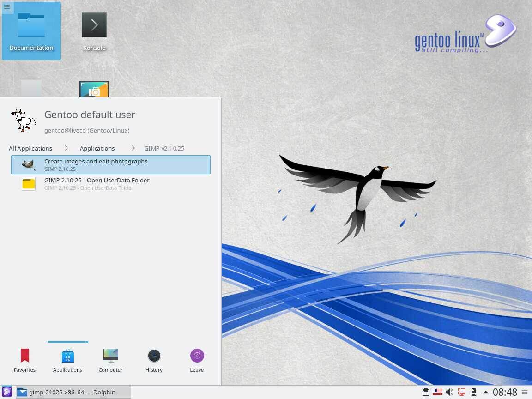Click the yellow UserData folder icon
The width and height of the screenshot is (532, 399).
click(x=29, y=183)
